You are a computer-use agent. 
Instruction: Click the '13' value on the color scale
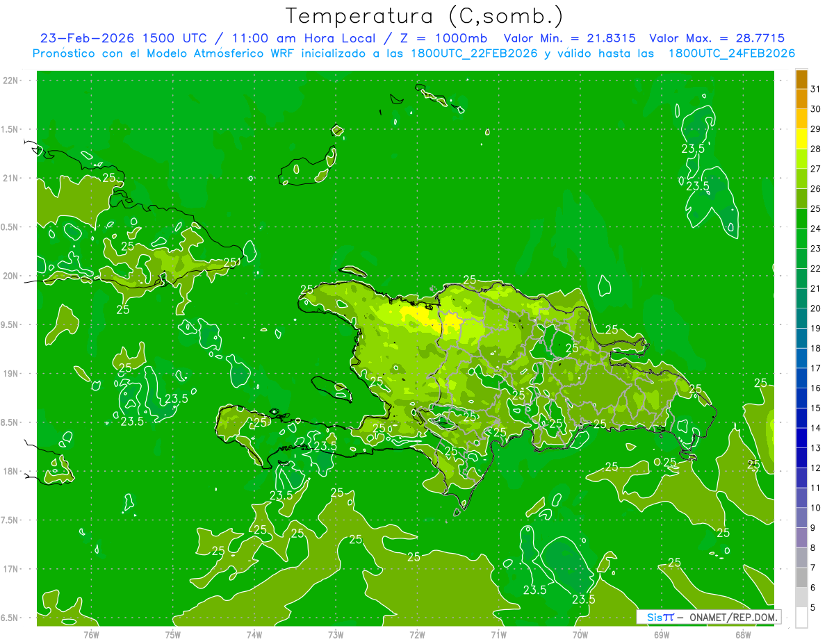click(816, 448)
